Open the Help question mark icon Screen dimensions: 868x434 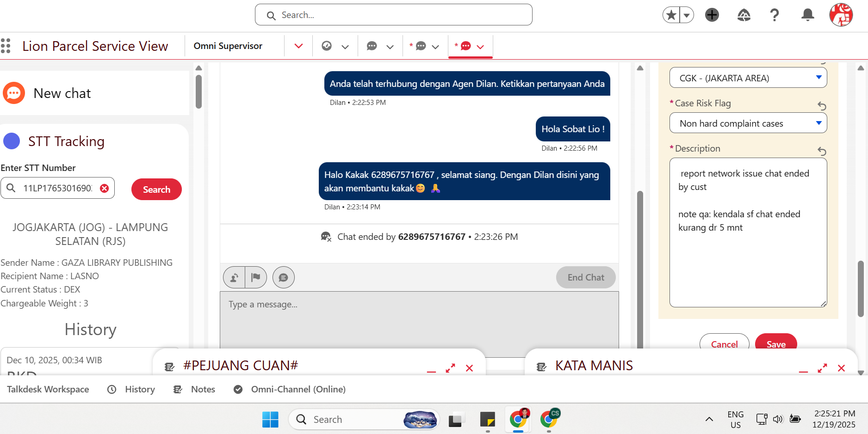(775, 15)
